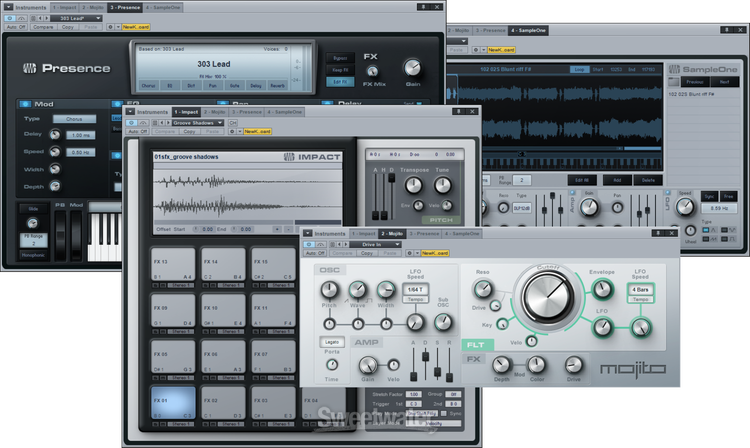Click the Envelope knob in Mojito
750x448 pixels.
(602, 290)
